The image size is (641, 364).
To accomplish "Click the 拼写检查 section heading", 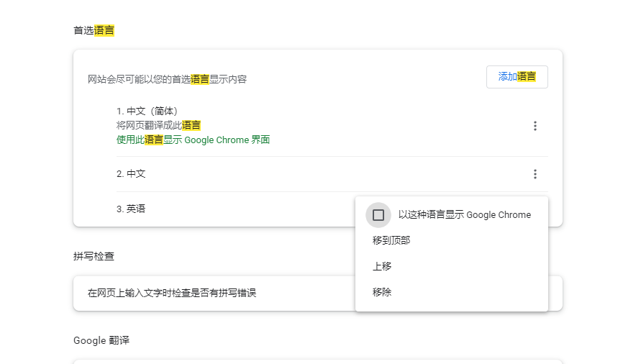I will (94, 256).
